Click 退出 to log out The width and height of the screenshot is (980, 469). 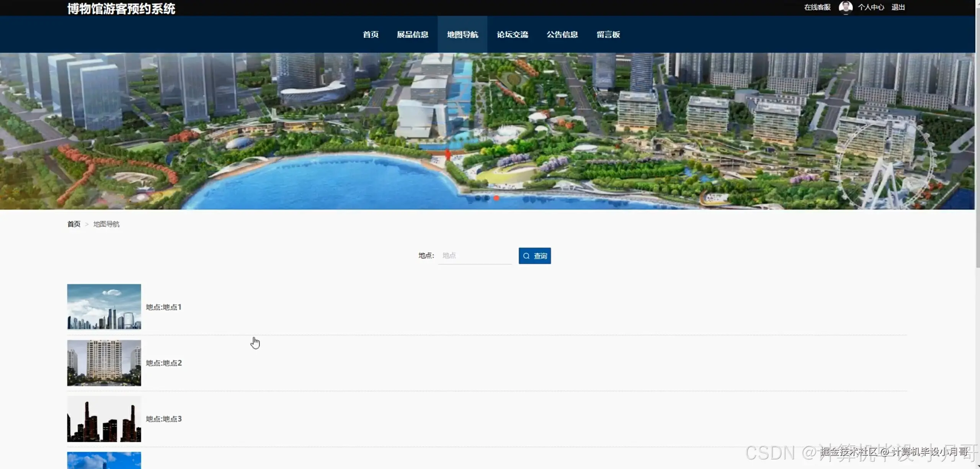pos(898,7)
